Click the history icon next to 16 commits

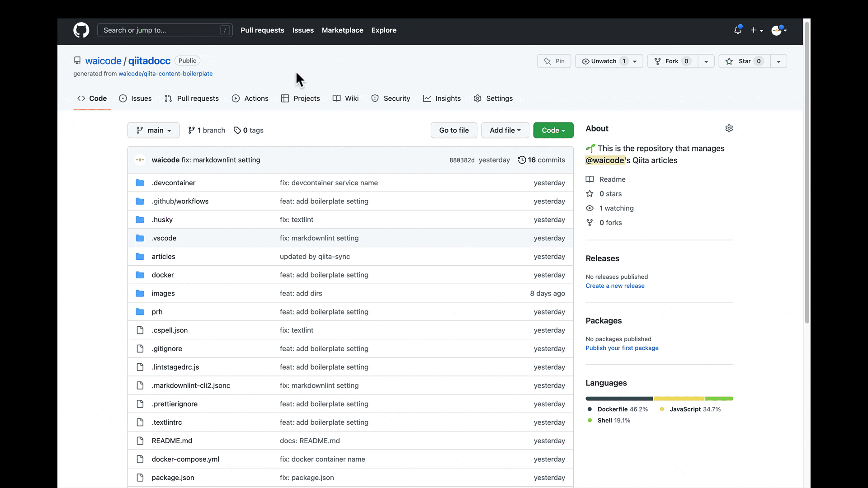click(x=523, y=160)
